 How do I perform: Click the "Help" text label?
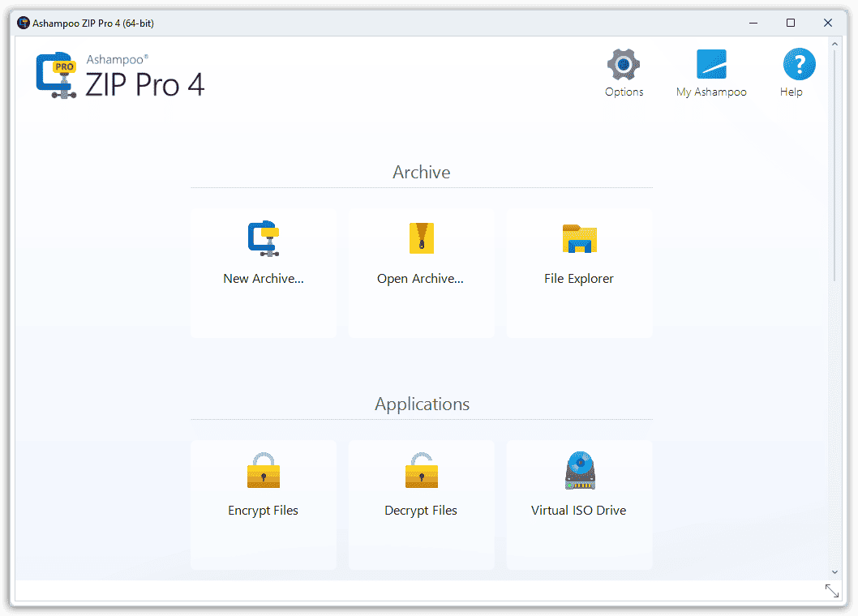[x=792, y=92]
